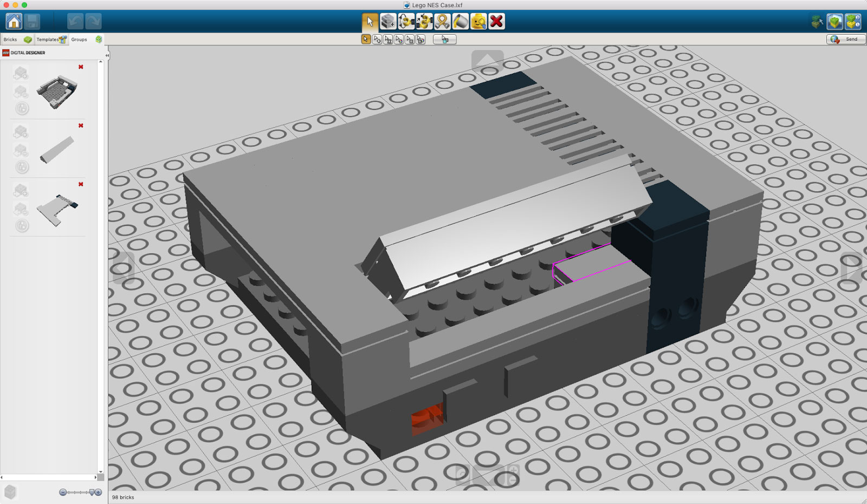Switch to Building Guide mode

pyautogui.click(x=853, y=22)
